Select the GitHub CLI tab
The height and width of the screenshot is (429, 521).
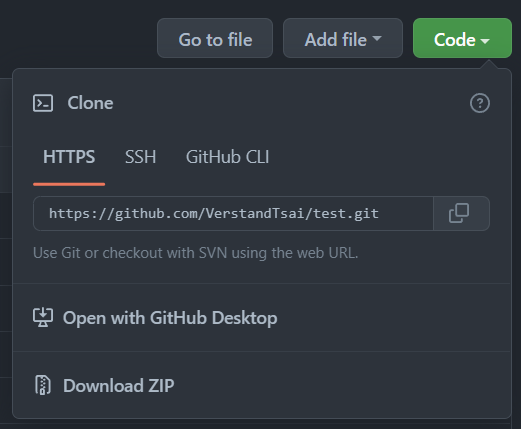tap(227, 157)
